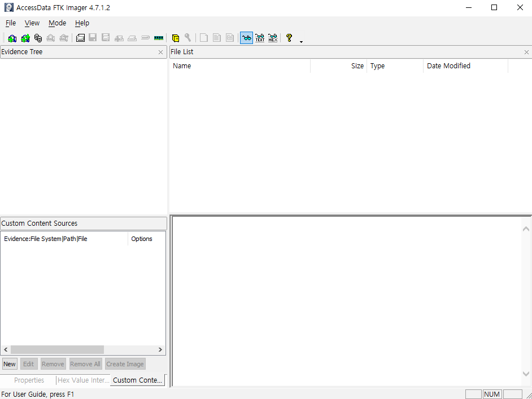
Task: Click the Create Image button
Action: [x=125, y=364]
